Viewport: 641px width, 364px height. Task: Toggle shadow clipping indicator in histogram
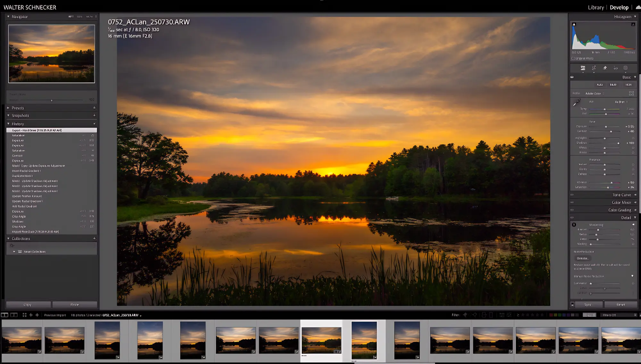[x=574, y=24]
